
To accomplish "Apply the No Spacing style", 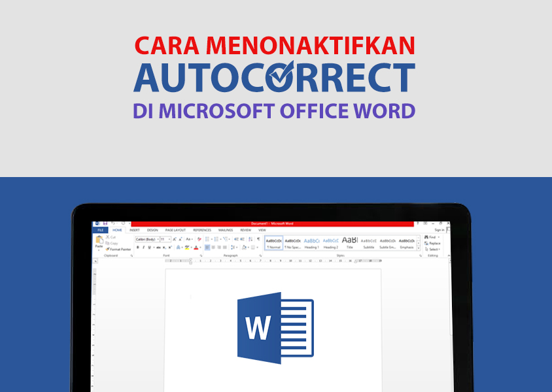I will click(292, 243).
